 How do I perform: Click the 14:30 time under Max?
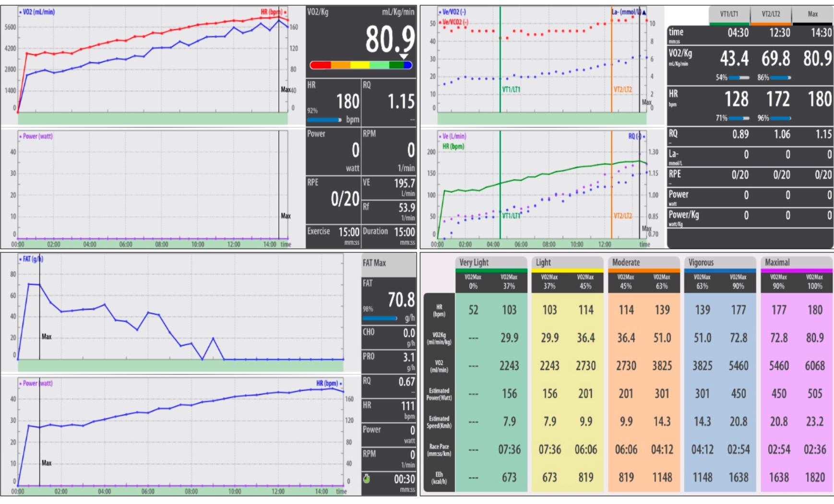click(x=821, y=33)
